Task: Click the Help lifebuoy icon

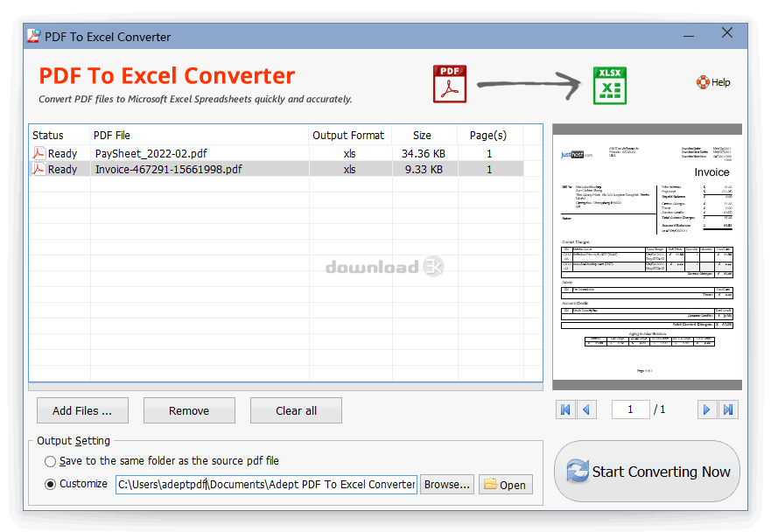Action: (703, 82)
